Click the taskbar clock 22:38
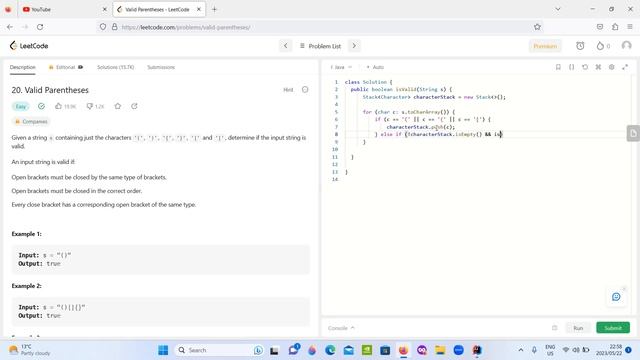 point(609,350)
